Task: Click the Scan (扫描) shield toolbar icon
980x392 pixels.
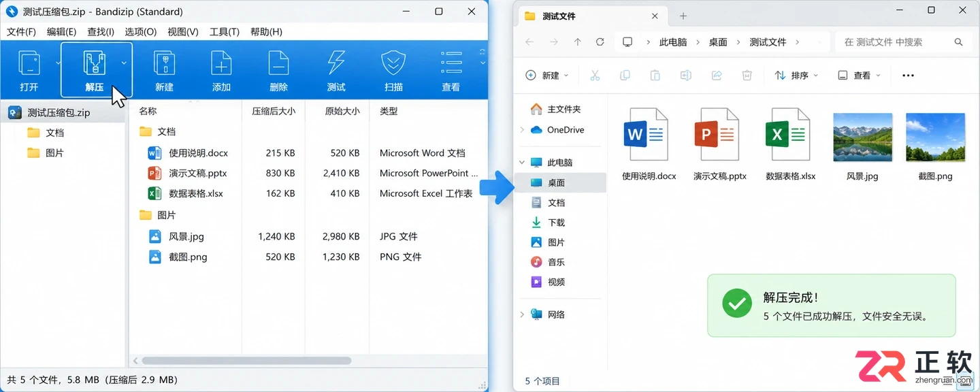Action: pos(393,63)
